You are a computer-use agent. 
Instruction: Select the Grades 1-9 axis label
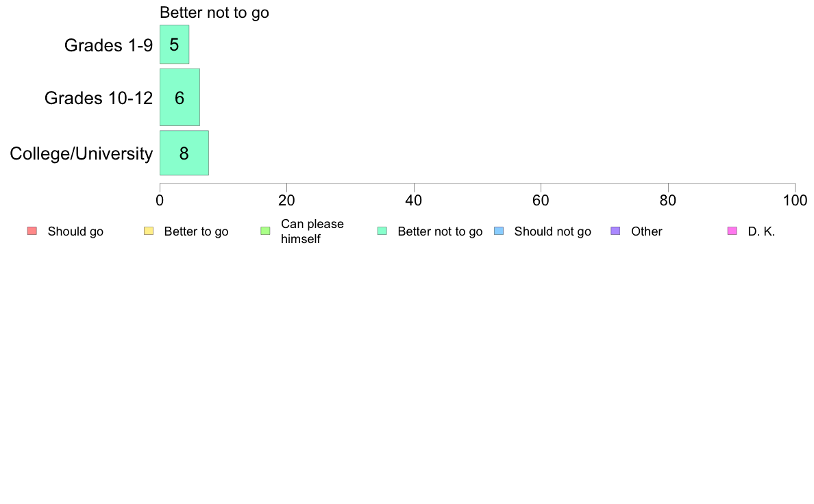(108, 45)
